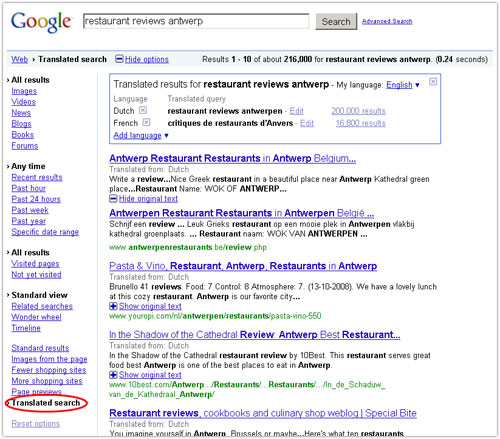Remove the Dutch language

click(143, 110)
